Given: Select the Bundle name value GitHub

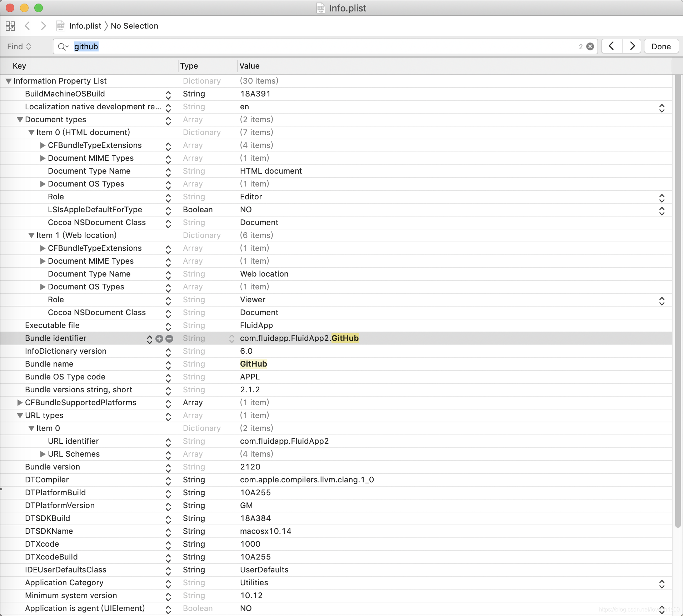Looking at the screenshot, I should click(254, 364).
